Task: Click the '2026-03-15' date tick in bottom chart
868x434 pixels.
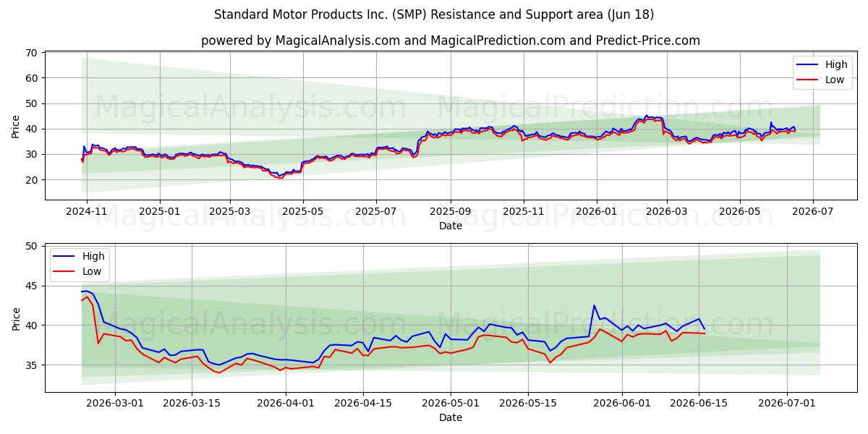Action: coord(192,403)
